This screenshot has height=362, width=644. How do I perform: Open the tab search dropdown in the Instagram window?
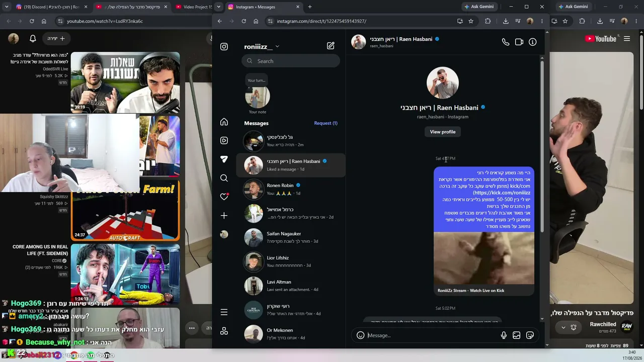pos(218,7)
